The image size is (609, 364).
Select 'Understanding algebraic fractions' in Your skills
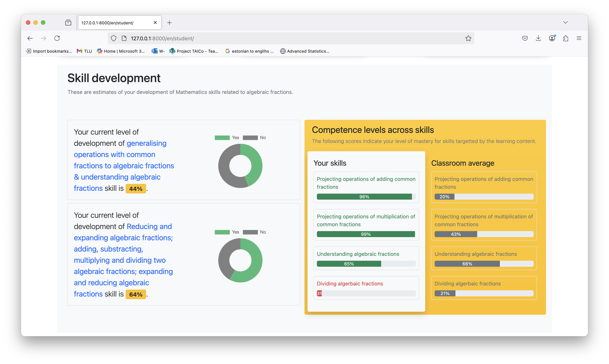[358, 254]
